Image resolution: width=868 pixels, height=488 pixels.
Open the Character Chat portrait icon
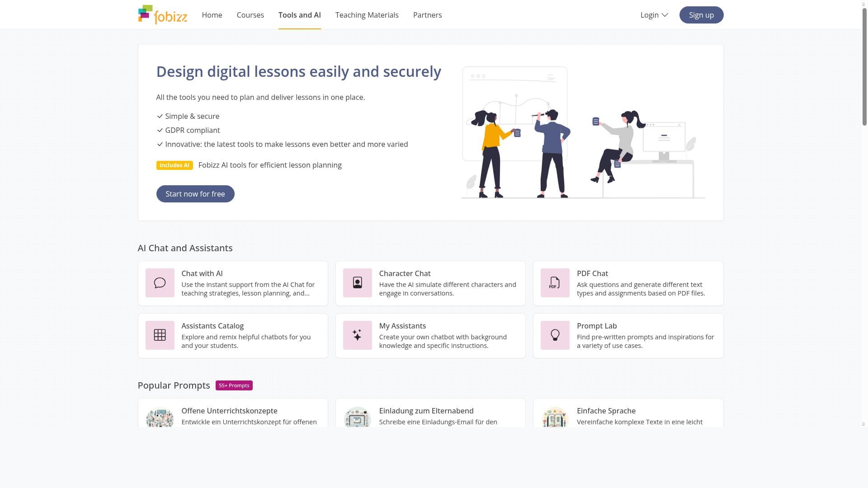pos(357,283)
